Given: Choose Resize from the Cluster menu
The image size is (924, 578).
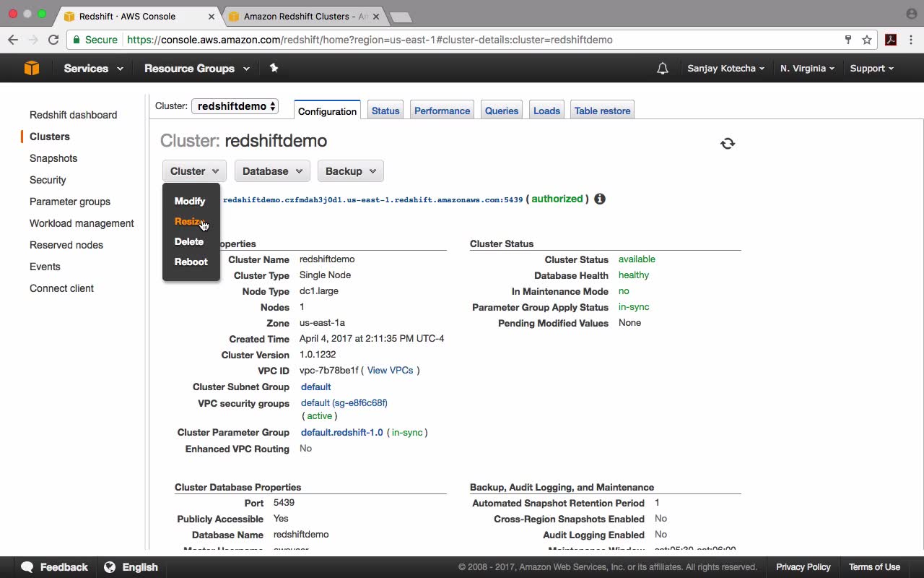Looking at the screenshot, I should click(189, 221).
